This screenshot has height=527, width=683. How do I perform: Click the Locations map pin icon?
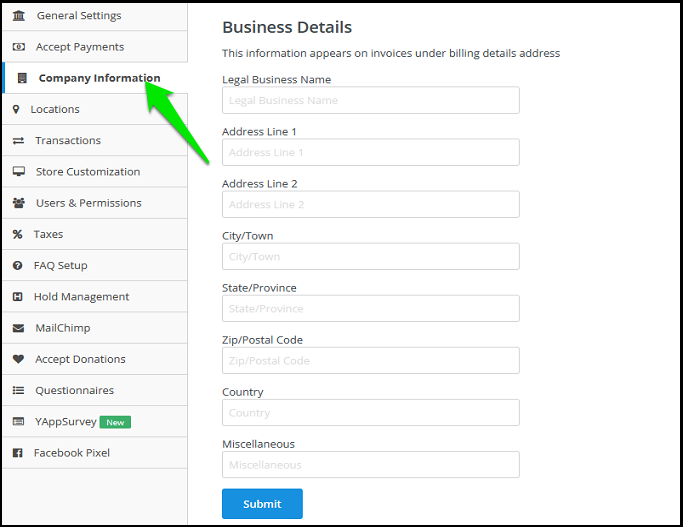pos(16,109)
